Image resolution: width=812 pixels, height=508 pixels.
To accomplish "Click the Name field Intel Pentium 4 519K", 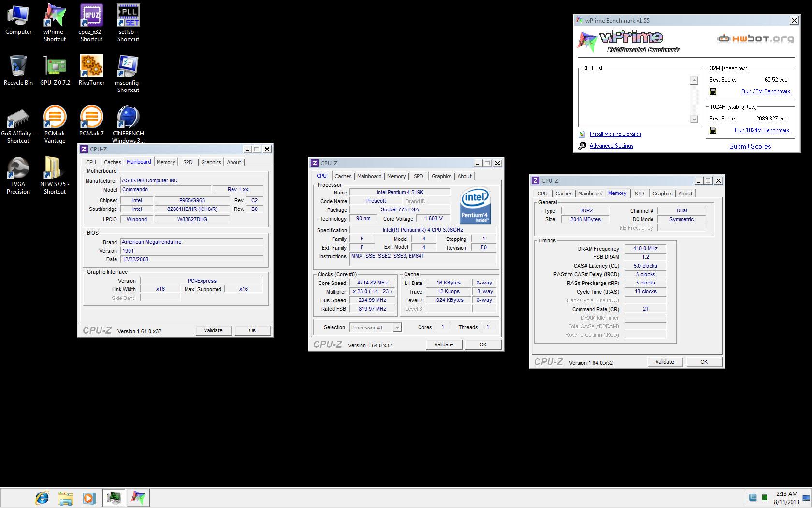I will (400, 193).
